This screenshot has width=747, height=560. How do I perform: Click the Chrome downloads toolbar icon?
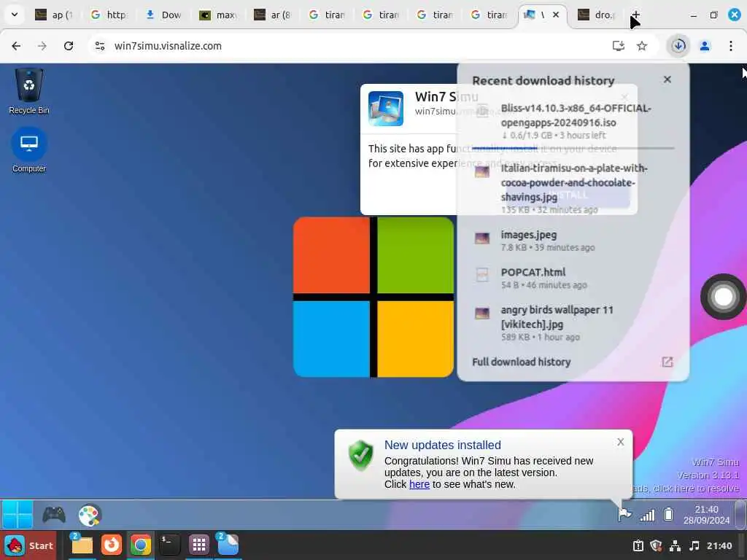point(678,46)
